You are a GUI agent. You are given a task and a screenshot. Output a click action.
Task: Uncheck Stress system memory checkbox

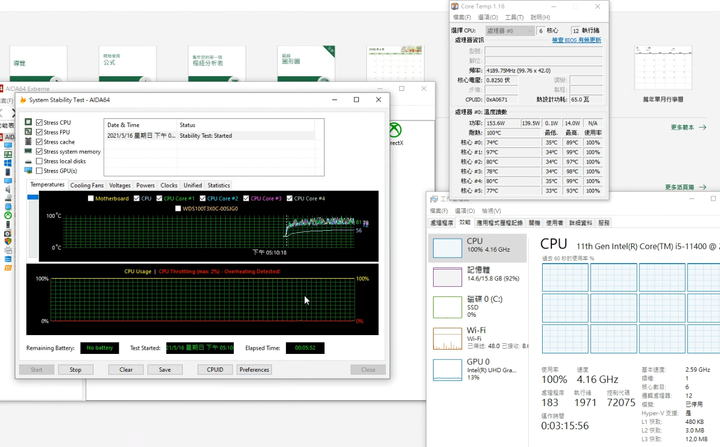click(39, 151)
